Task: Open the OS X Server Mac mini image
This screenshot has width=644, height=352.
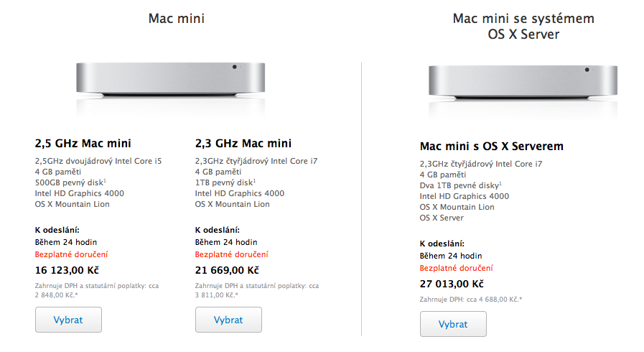Action: tap(523, 84)
